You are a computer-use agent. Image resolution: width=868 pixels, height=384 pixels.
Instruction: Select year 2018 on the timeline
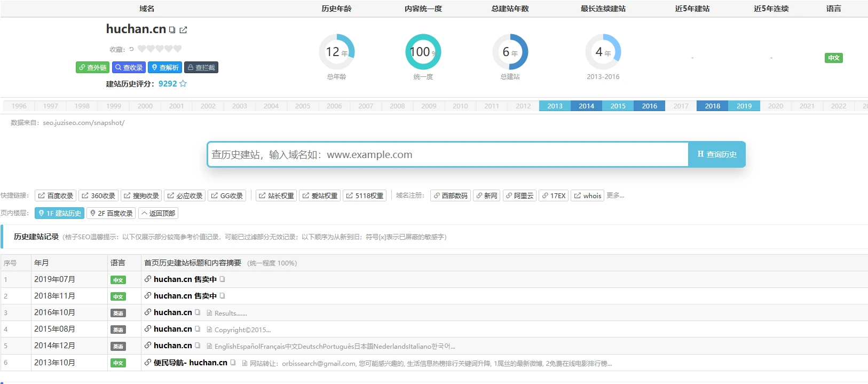pos(712,106)
